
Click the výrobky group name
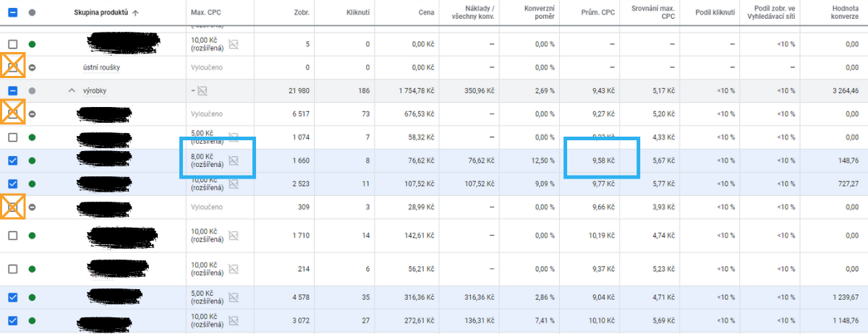click(x=95, y=91)
